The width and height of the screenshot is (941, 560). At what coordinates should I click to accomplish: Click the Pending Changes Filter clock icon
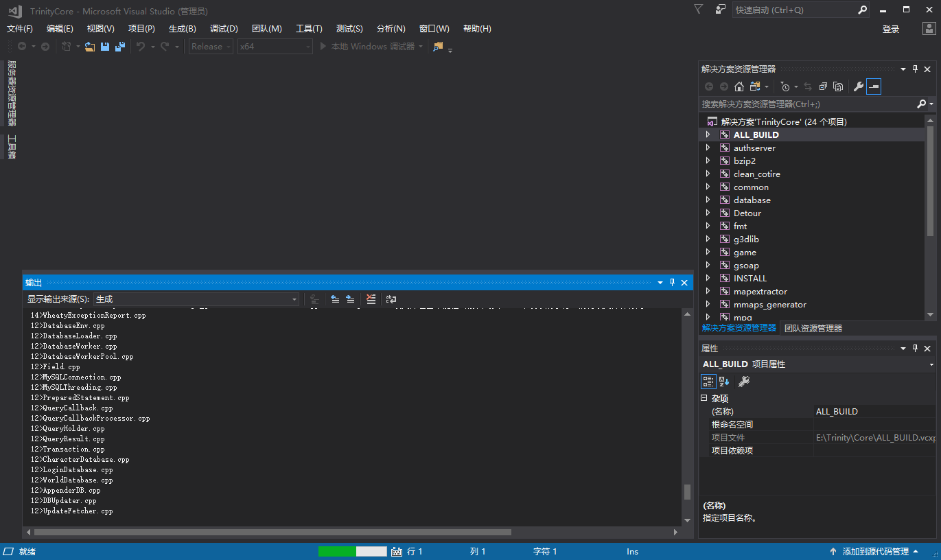click(x=785, y=86)
